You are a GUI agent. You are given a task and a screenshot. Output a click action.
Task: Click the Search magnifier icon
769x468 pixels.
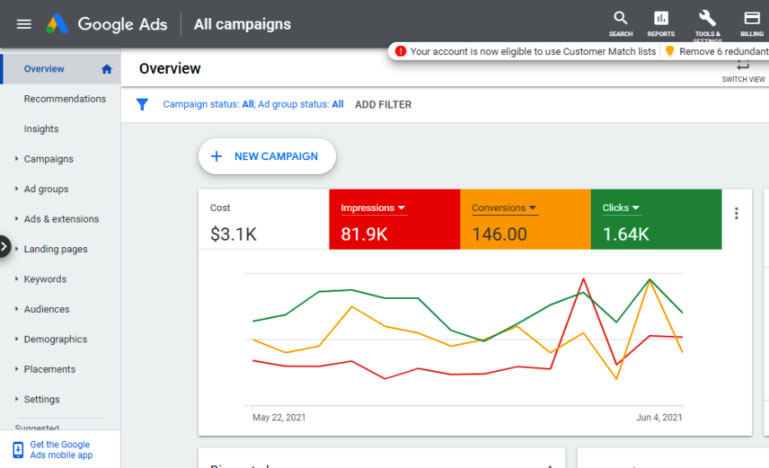tap(620, 19)
